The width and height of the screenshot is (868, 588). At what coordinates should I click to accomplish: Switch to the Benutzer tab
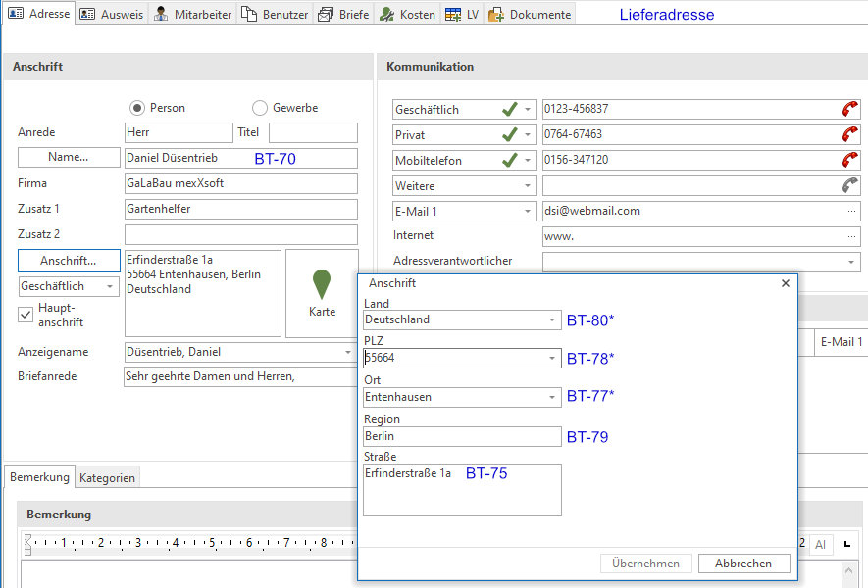276,14
